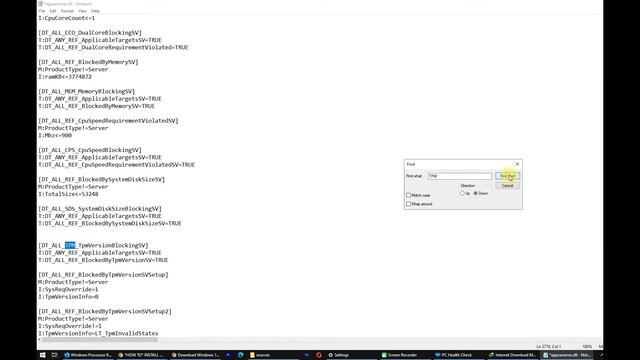Click the line T:DT_ALL_REF_DualCoreRequirementViolated=TRUE
This screenshot has width=640, height=360.
113,47
